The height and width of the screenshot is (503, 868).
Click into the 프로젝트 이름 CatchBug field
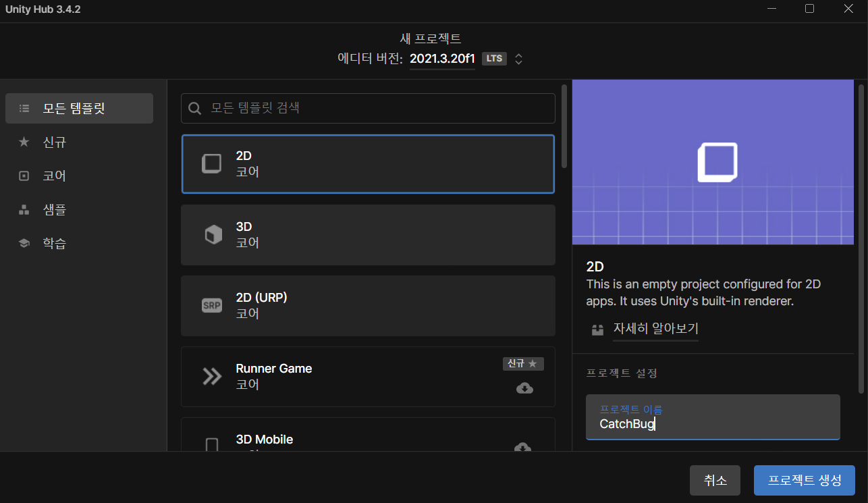coord(713,417)
